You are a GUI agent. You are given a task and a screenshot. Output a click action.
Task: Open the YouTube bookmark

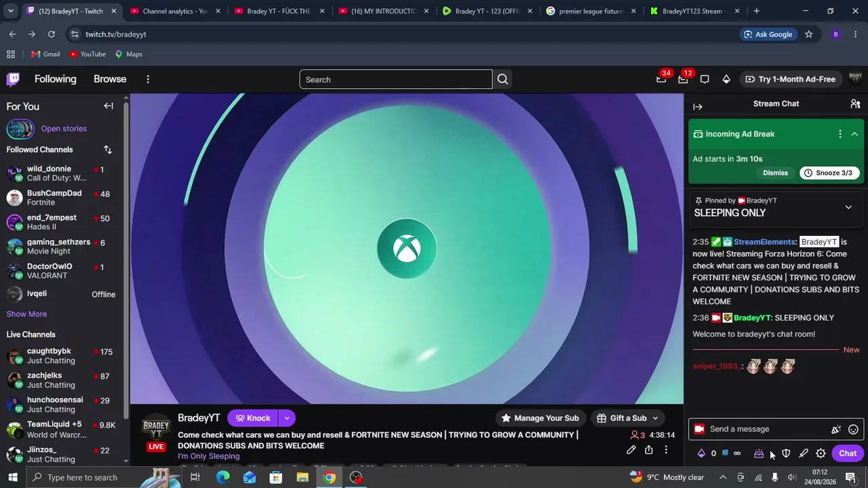[87, 54]
